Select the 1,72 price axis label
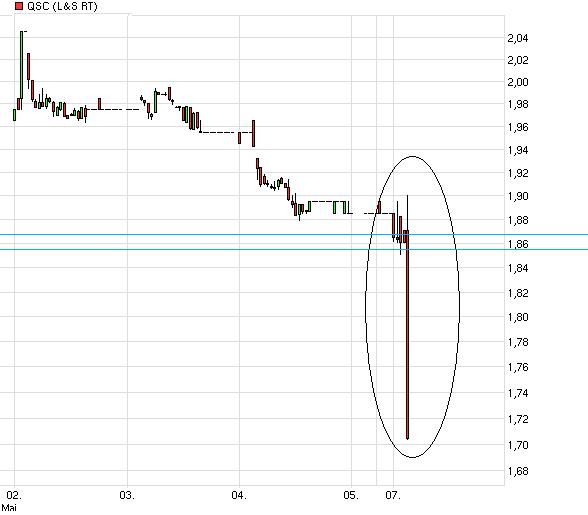 518,419
